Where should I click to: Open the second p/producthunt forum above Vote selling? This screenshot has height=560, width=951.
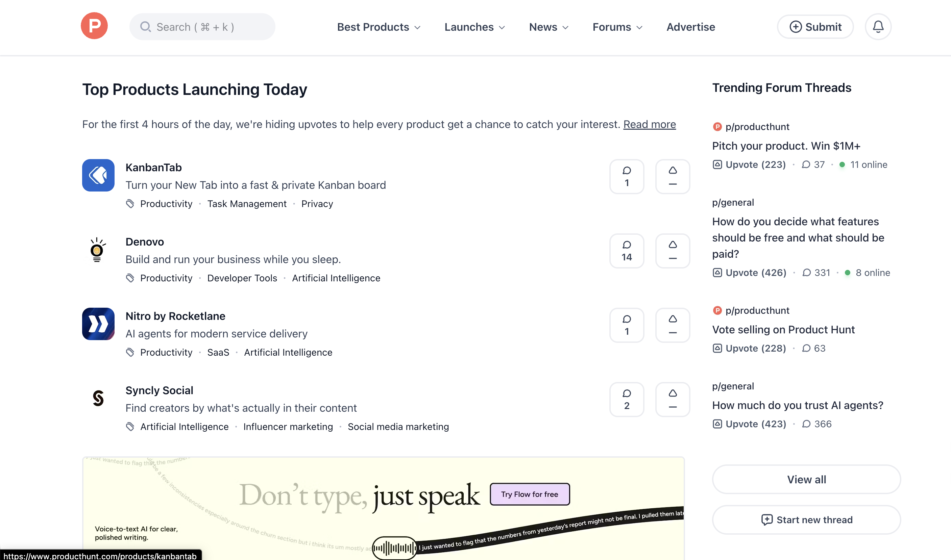coord(751,310)
